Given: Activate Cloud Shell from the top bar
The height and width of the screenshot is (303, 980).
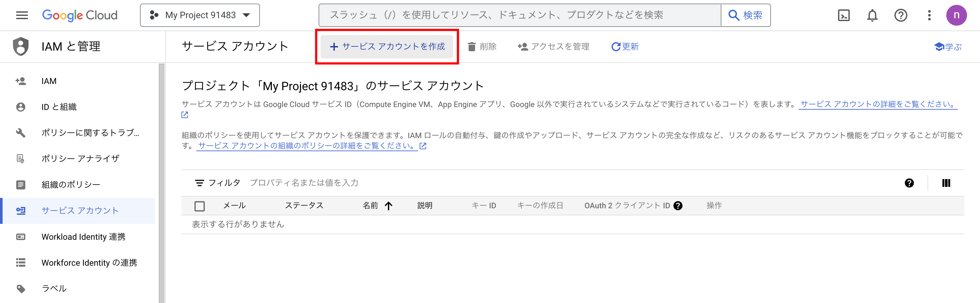Looking at the screenshot, I should (844, 15).
